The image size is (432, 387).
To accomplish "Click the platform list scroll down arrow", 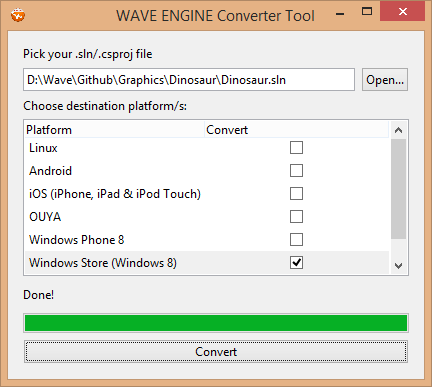I will click(398, 266).
